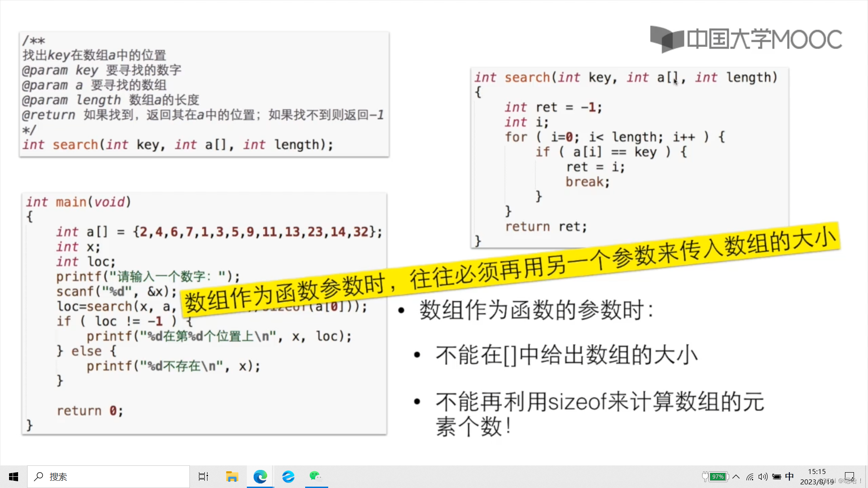Open WeChat from the taskbar
The height and width of the screenshot is (488, 868).
pos(316,476)
